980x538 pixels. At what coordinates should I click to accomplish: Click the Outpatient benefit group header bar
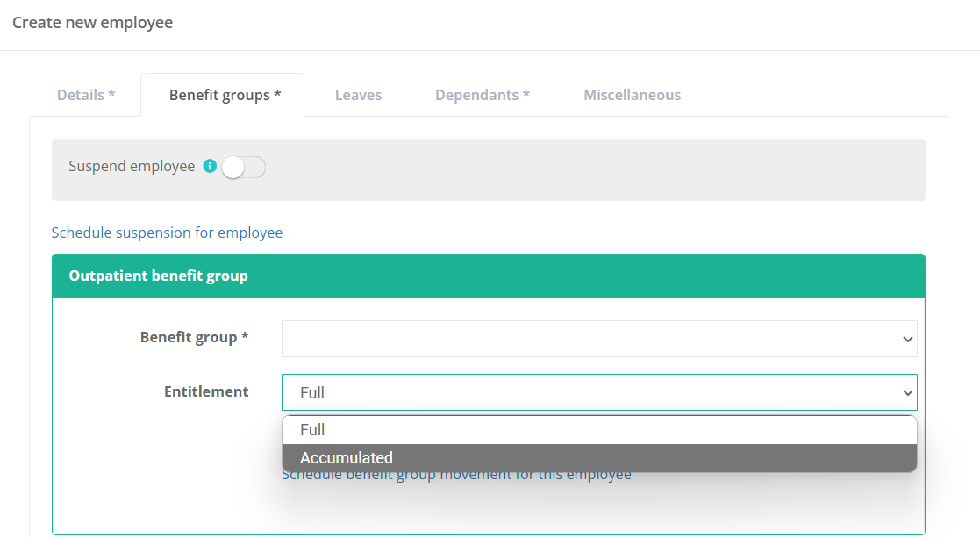click(488, 276)
